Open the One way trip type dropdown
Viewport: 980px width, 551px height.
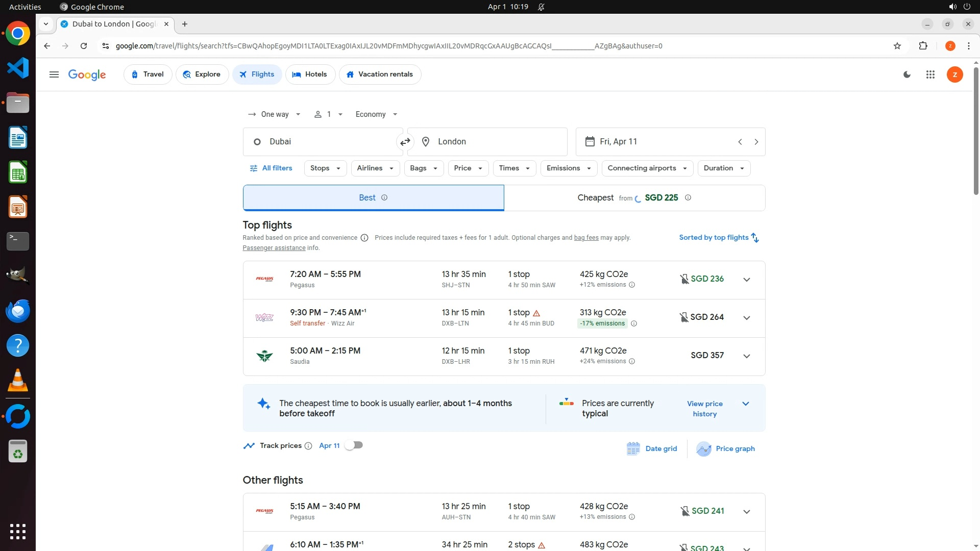coord(274,114)
